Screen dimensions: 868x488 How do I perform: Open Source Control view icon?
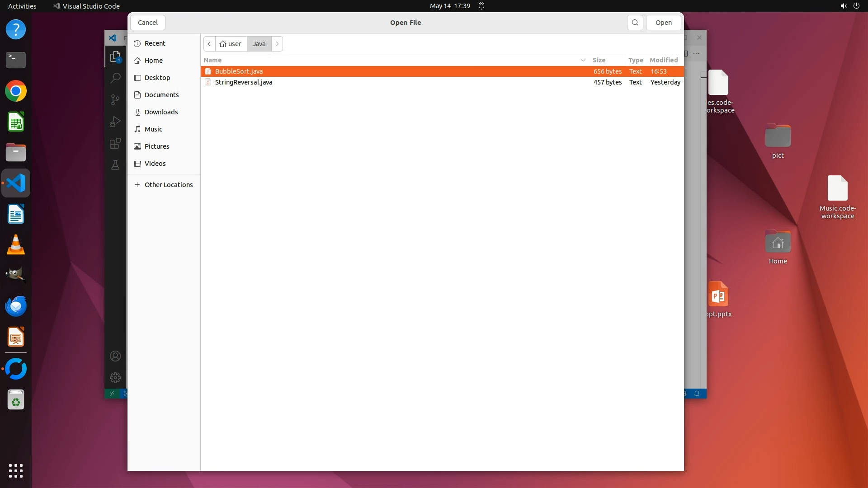click(x=115, y=99)
